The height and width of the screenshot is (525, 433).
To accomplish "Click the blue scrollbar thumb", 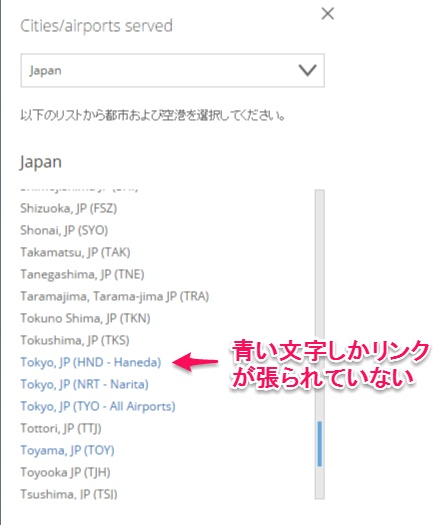I will tap(320, 443).
